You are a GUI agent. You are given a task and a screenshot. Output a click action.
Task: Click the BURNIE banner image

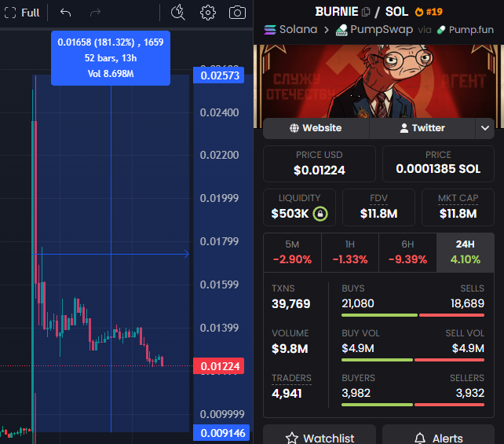(x=378, y=81)
